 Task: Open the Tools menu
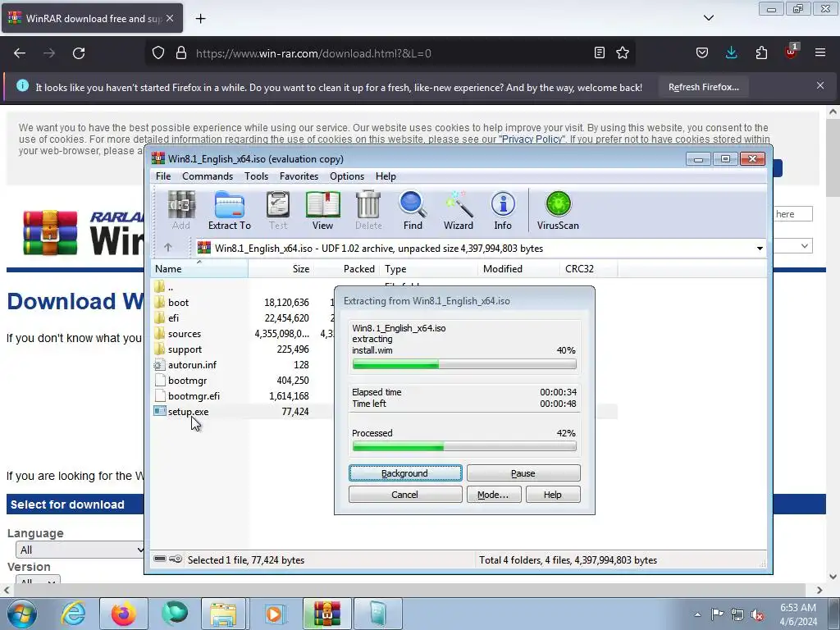click(x=256, y=176)
